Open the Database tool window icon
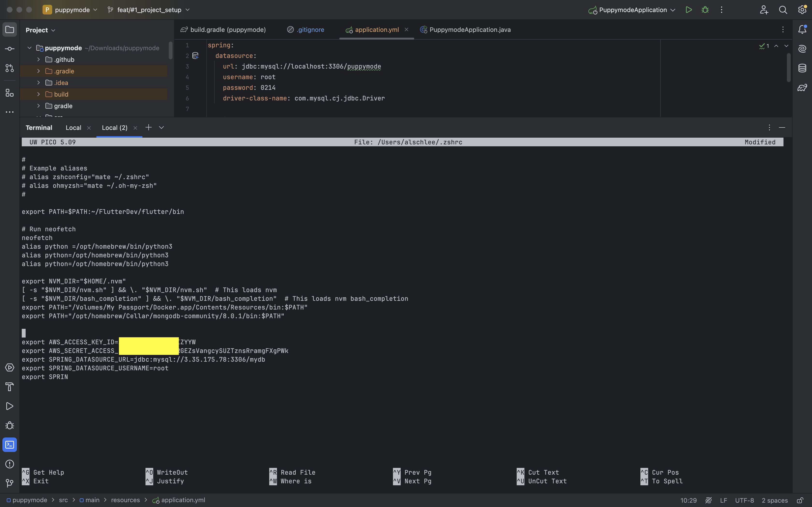Viewport: 812px width, 507px height. coord(802,68)
